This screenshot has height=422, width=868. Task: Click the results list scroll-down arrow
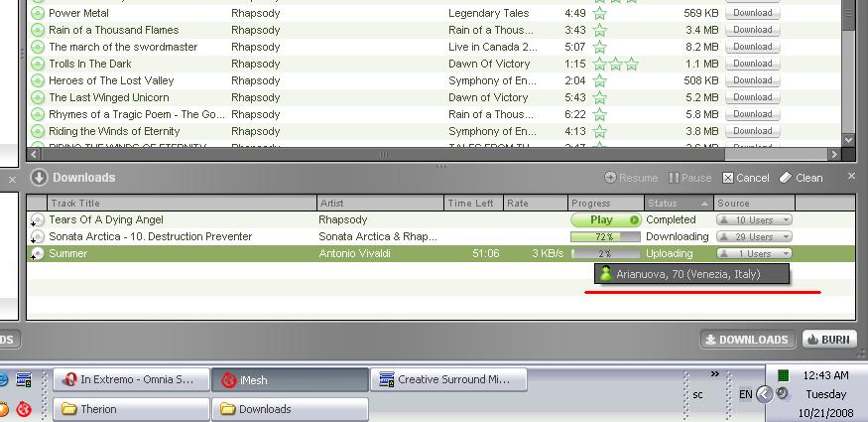tap(848, 140)
